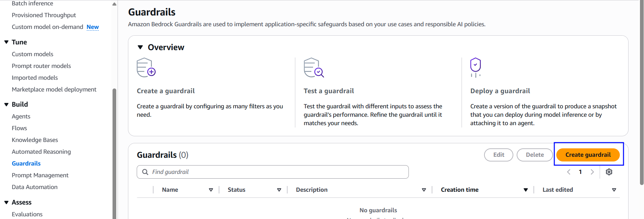Click the Create guardrail button
644x219 pixels.
pyautogui.click(x=588, y=155)
